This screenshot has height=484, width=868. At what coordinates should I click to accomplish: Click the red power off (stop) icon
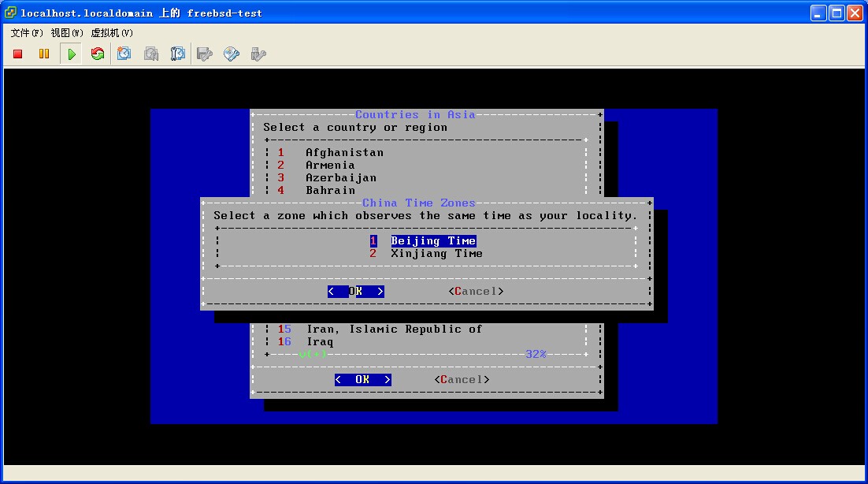(x=17, y=54)
